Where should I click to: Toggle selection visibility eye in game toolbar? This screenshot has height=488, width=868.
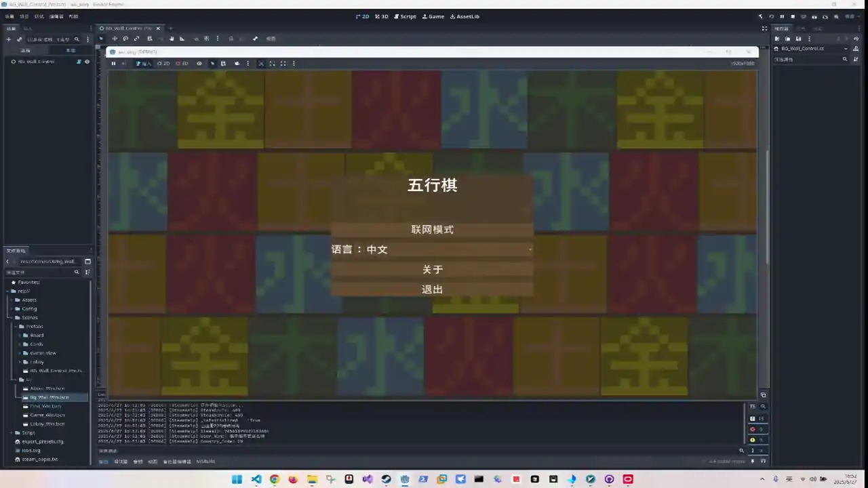click(199, 64)
